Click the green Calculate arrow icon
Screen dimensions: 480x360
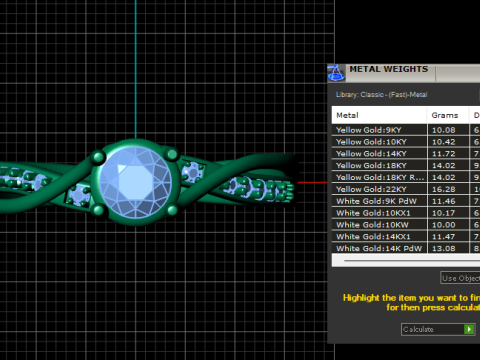click(469, 329)
